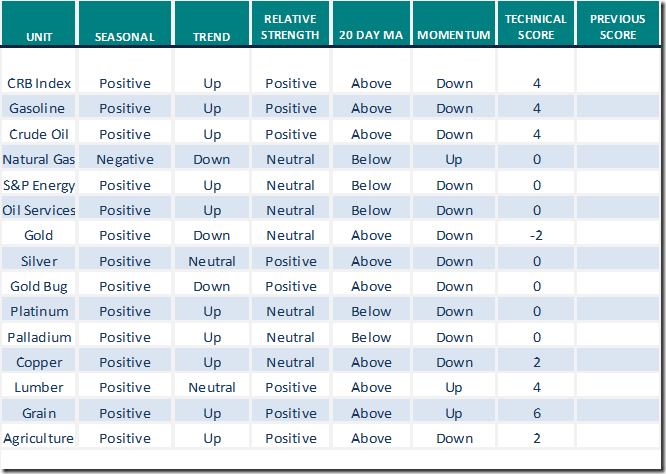
Task: Select the Palladium row label
Action: [x=39, y=337]
